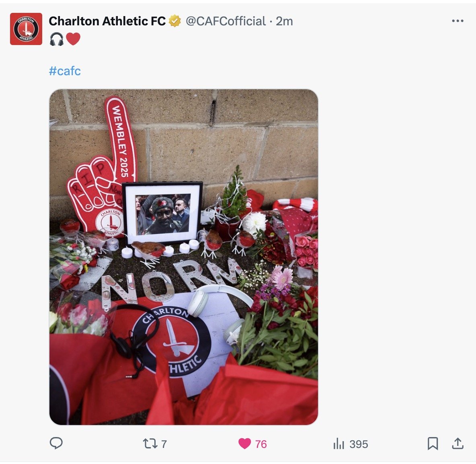Toggle the bookmark icon for this post

pyautogui.click(x=433, y=443)
